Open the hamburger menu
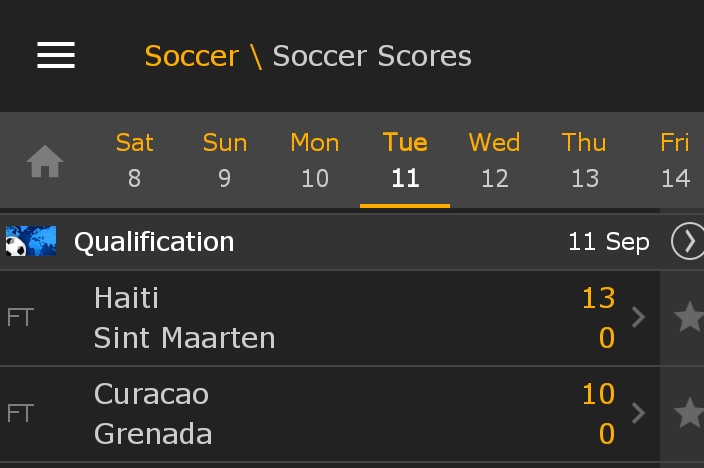Screen dimensions: 704x468 point(56,55)
